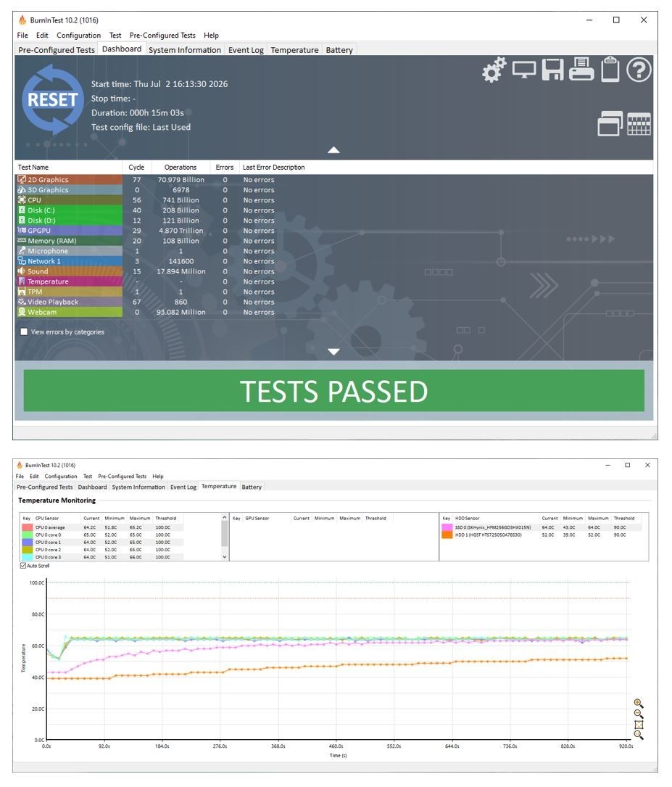672x787 pixels.
Task: Open the Configuration menu in top window
Action: 79,35
